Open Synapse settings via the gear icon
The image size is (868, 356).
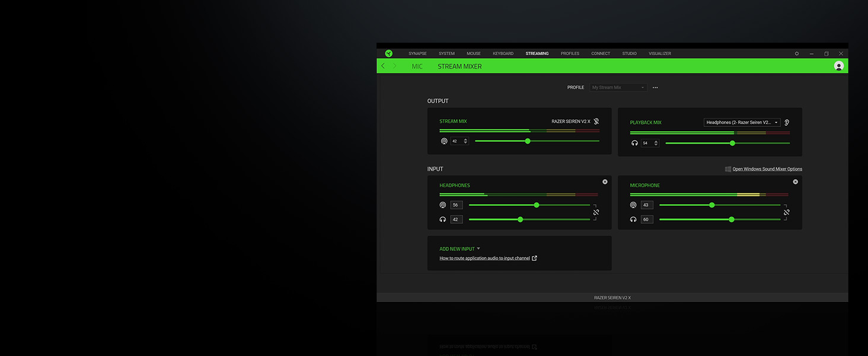pyautogui.click(x=797, y=53)
